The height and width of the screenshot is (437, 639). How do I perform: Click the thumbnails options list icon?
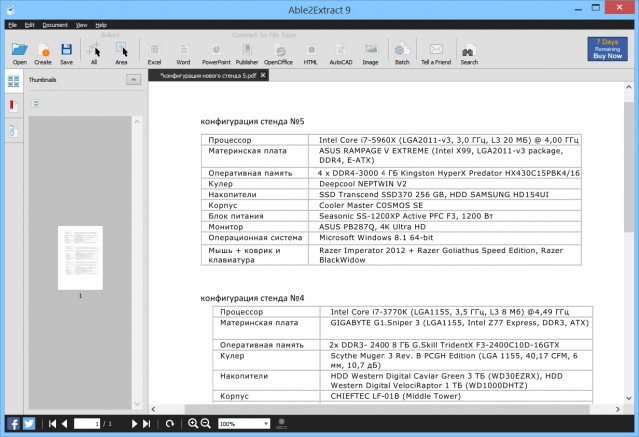pyautogui.click(x=35, y=104)
